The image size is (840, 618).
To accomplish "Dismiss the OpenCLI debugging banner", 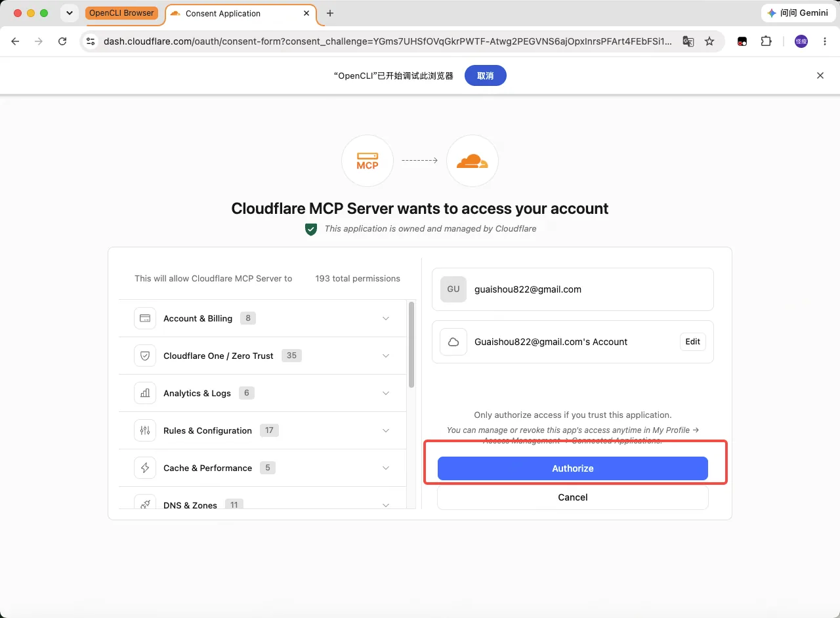I will click(820, 75).
